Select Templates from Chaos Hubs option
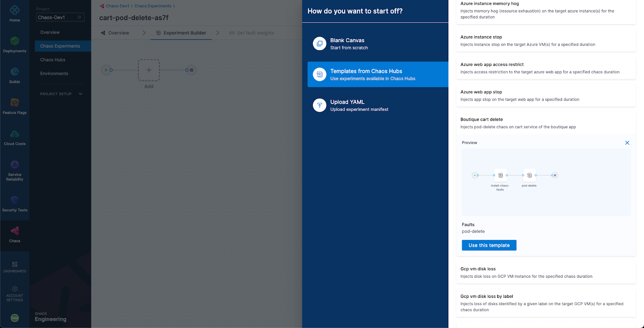Image resolution: width=644 pixels, height=328 pixels. pyautogui.click(x=378, y=74)
